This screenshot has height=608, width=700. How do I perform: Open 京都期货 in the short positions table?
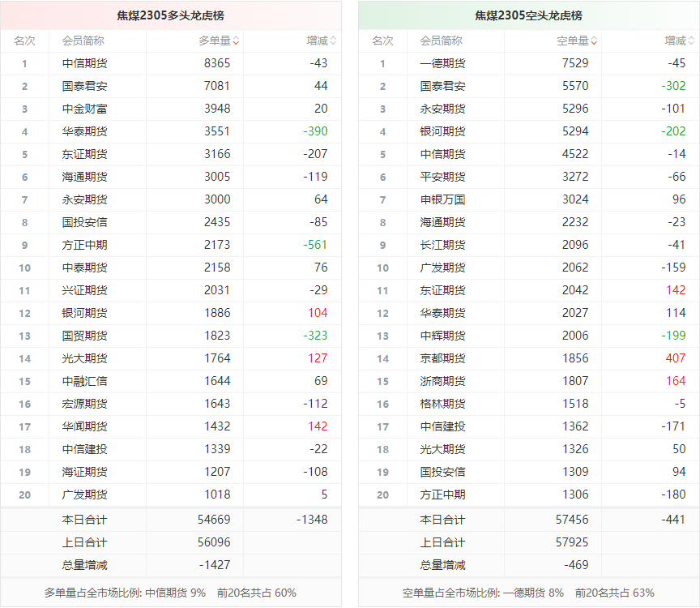pyautogui.click(x=442, y=358)
